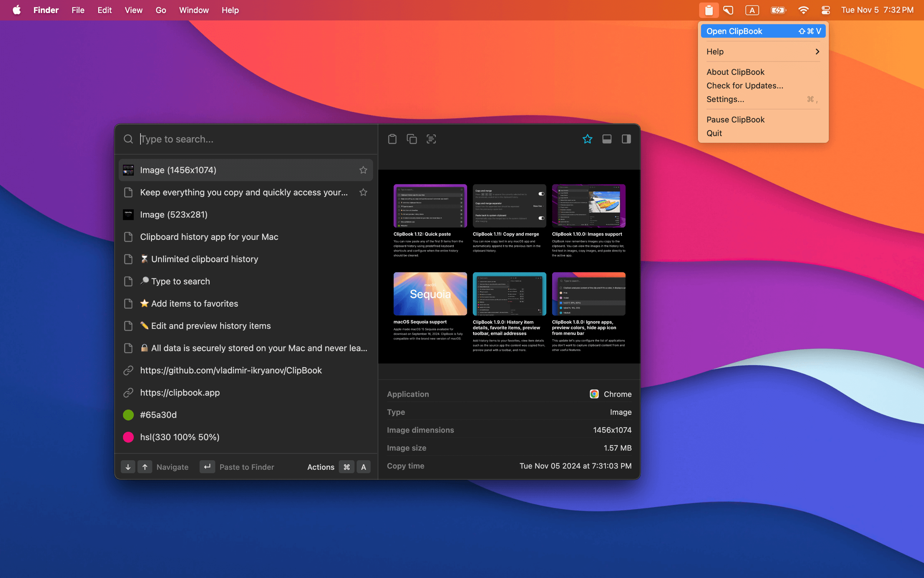Star the Image (1456x1074) history item
This screenshot has width=924, height=578.
(363, 170)
